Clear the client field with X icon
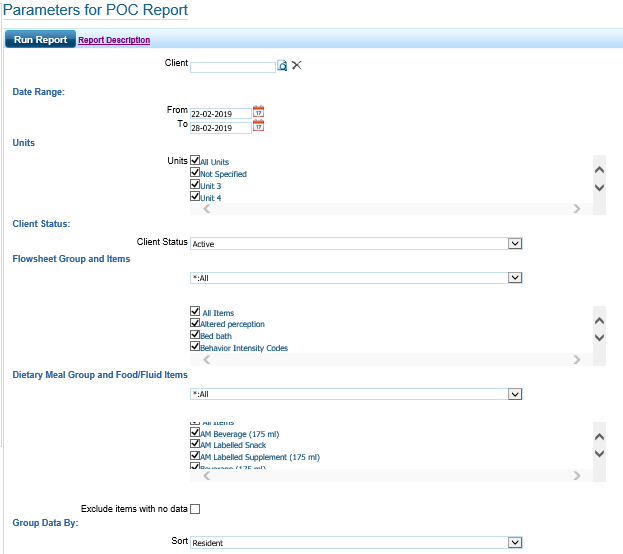The width and height of the screenshot is (623, 554). pos(296,66)
